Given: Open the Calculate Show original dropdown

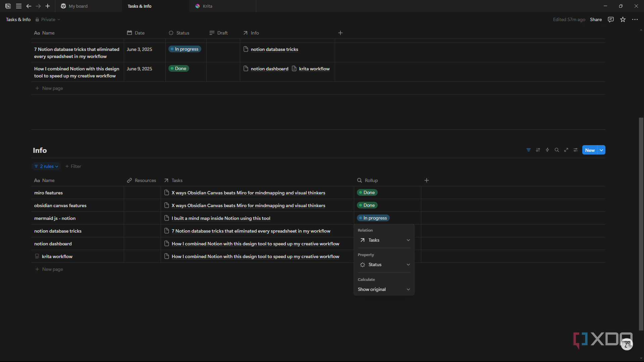Looking at the screenshot, I should click(x=384, y=289).
